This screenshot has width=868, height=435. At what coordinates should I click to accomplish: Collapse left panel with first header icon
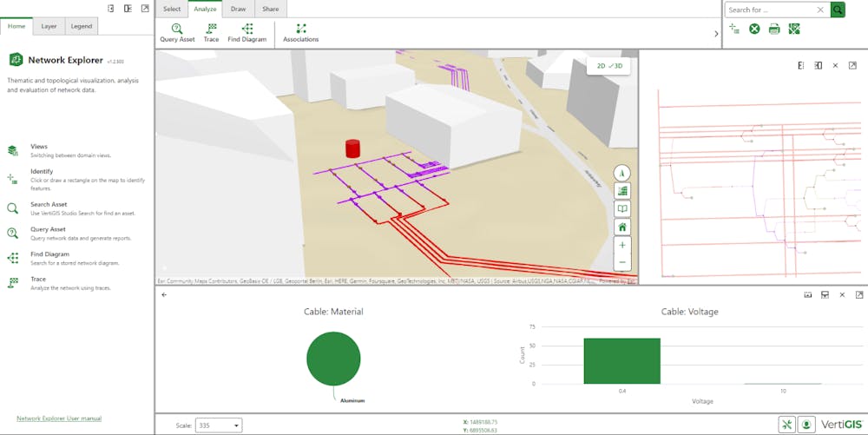pyautogui.click(x=111, y=9)
